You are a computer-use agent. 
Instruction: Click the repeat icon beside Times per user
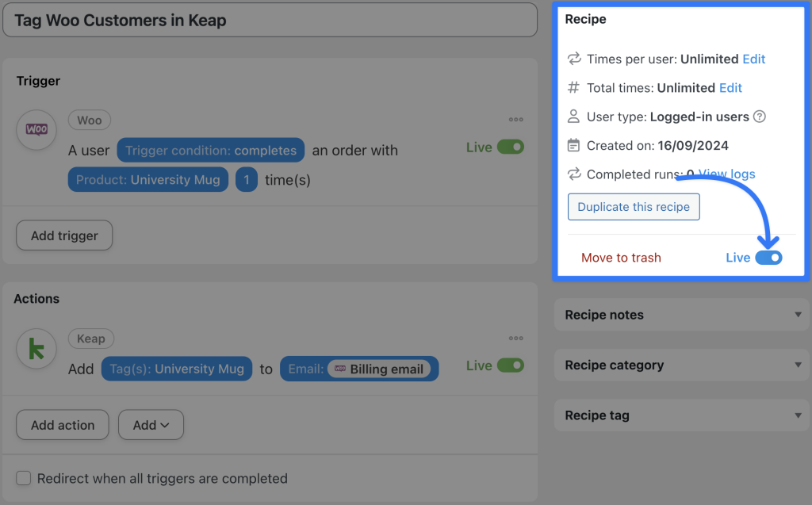573,59
